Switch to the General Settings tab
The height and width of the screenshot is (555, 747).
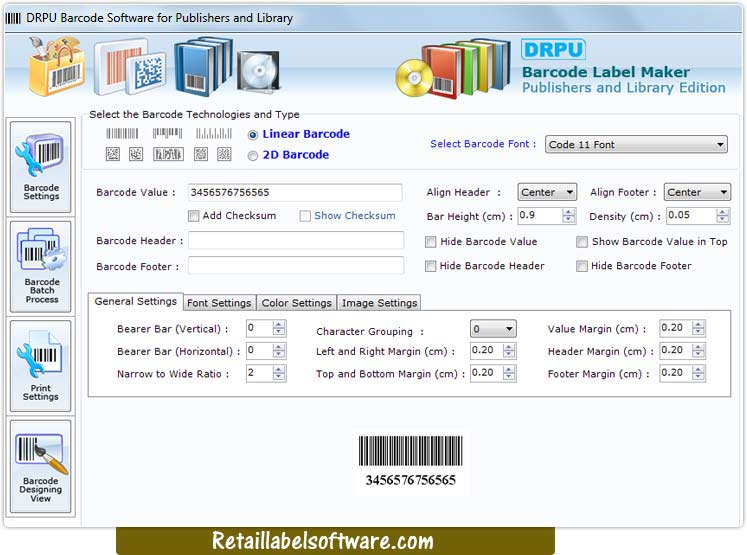click(x=136, y=302)
